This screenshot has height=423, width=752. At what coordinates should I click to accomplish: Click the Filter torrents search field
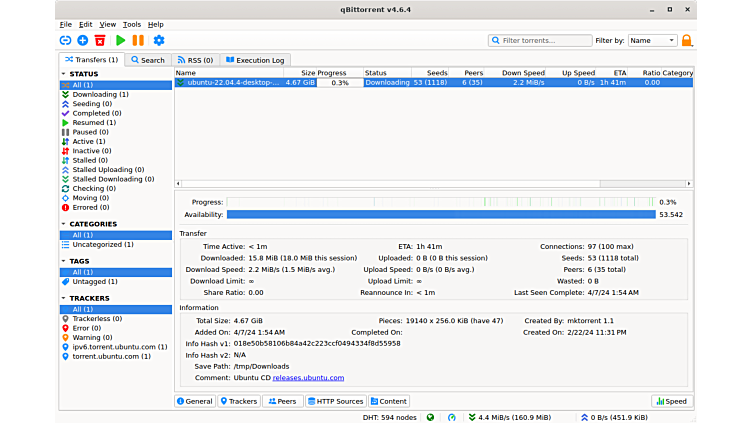point(540,40)
